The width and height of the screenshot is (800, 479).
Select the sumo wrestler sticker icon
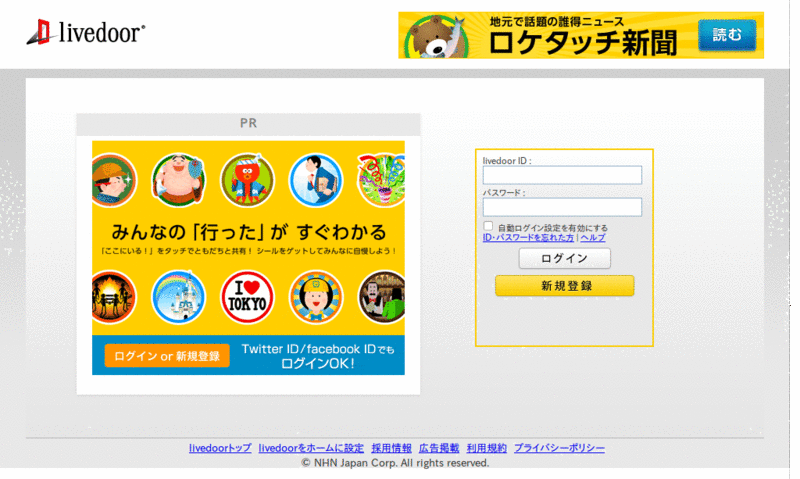coord(179,180)
